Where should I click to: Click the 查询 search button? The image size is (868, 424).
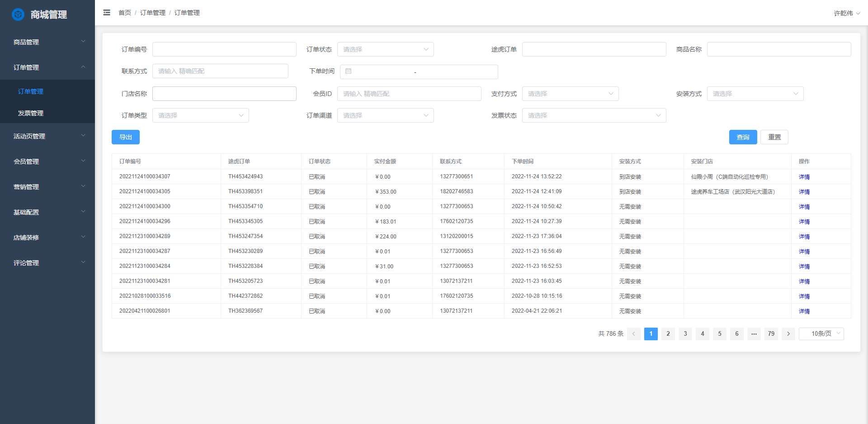[743, 137]
